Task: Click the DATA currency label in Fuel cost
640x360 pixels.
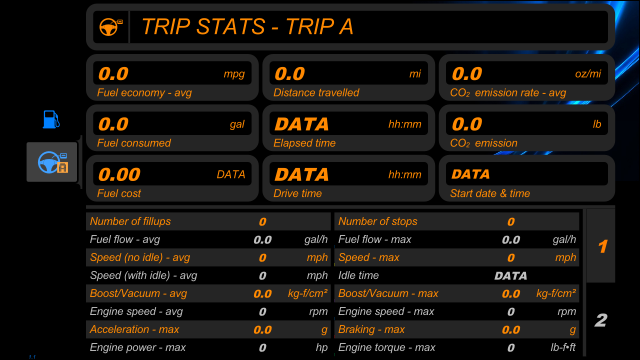Action: click(x=231, y=174)
